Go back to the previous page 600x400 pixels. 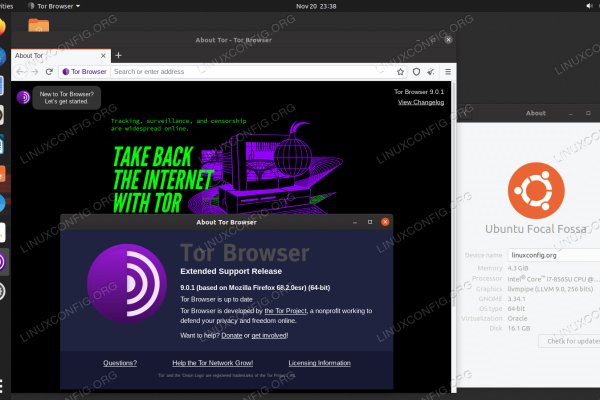19,72
